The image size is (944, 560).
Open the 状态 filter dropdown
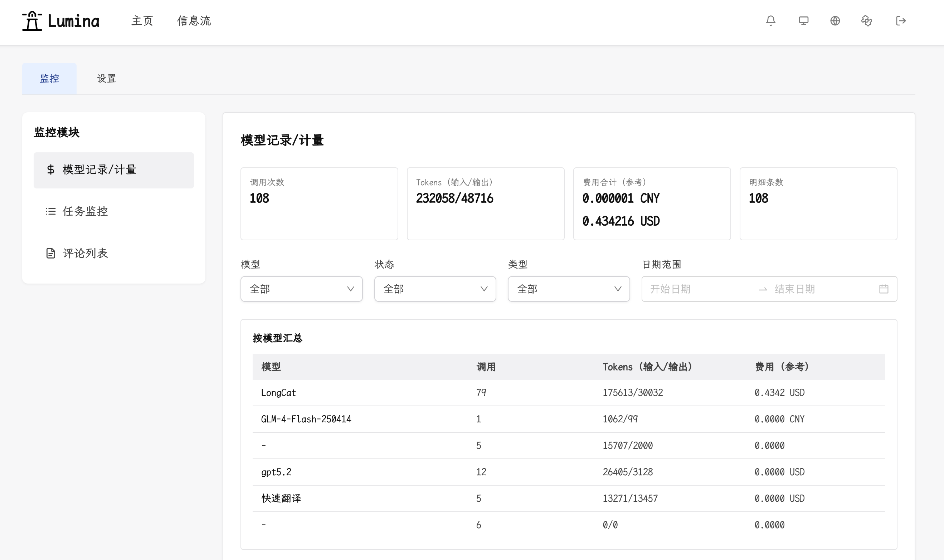tap(435, 289)
